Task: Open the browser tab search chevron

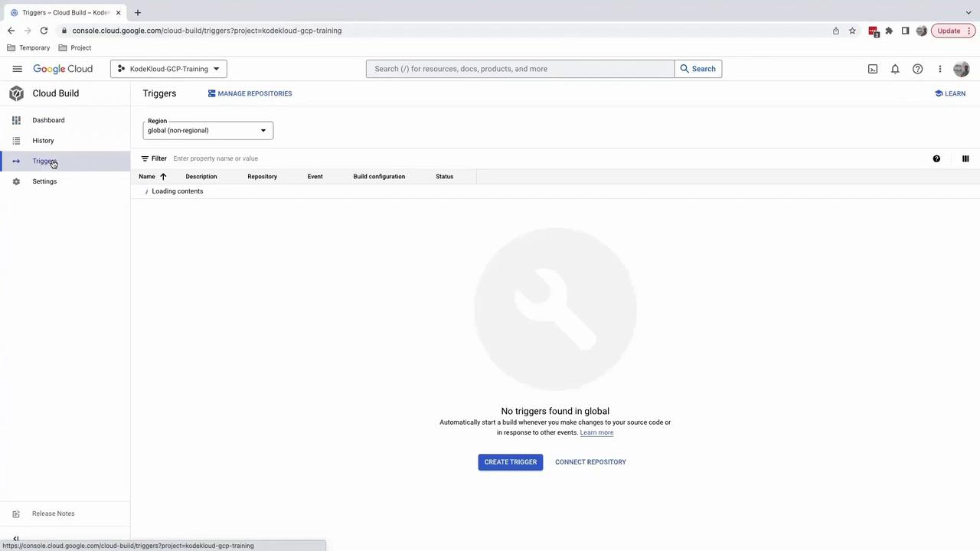Action: click(969, 12)
